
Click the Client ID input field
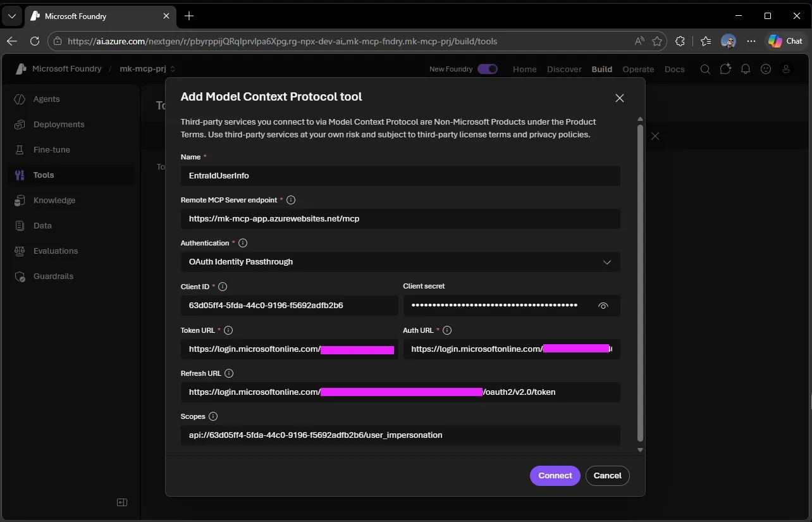[x=289, y=305]
